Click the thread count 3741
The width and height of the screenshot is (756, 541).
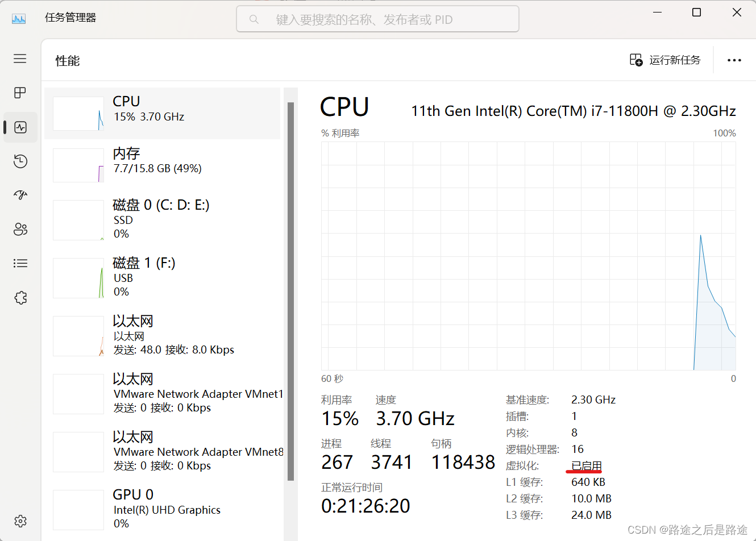(x=392, y=463)
